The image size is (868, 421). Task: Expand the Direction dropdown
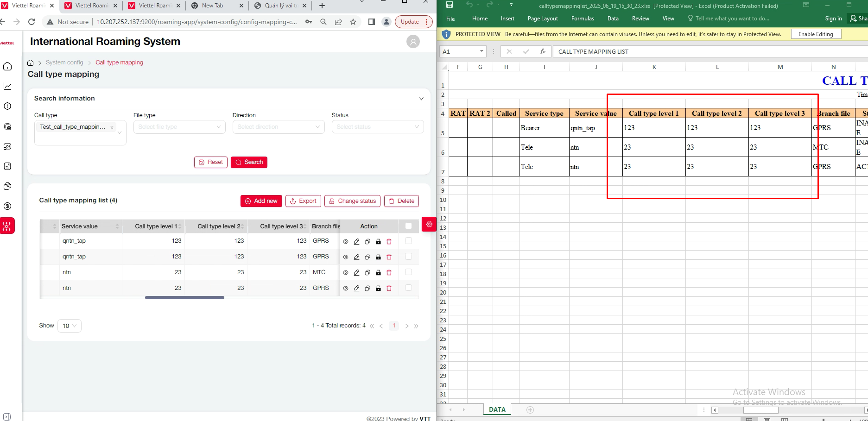pyautogui.click(x=278, y=127)
